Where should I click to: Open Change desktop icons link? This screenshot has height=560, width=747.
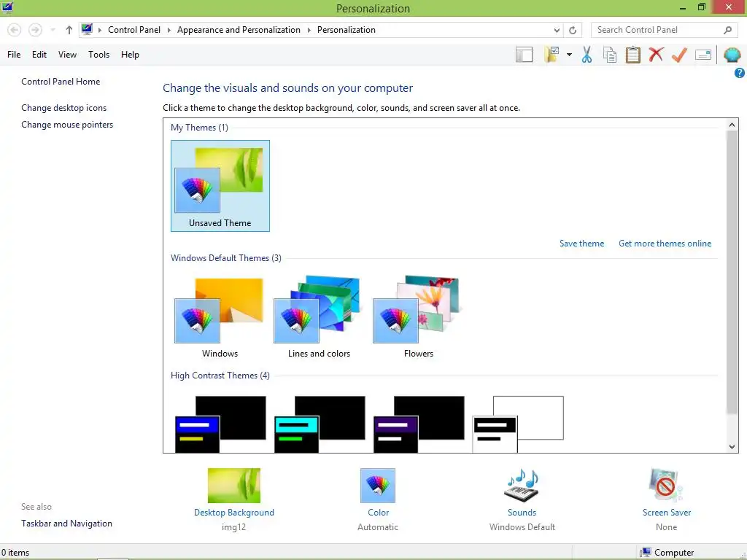tap(64, 108)
